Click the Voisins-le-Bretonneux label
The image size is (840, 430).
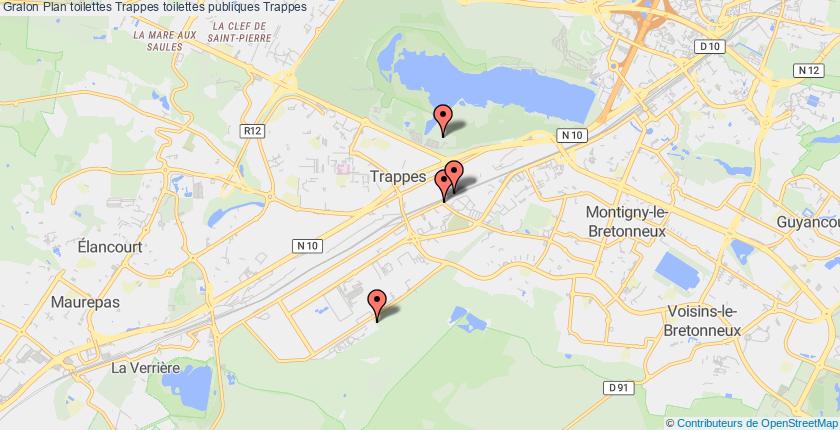[702, 321]
